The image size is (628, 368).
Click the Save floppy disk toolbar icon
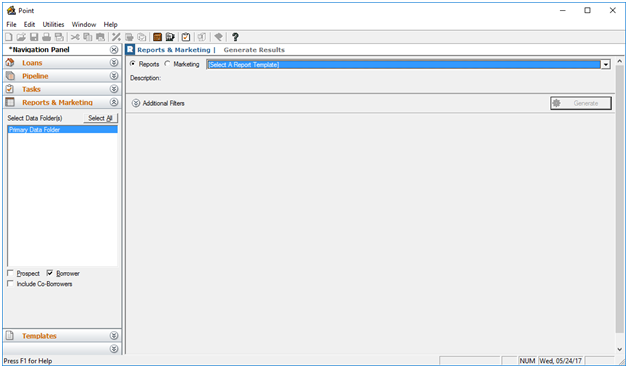coord(34,37)
